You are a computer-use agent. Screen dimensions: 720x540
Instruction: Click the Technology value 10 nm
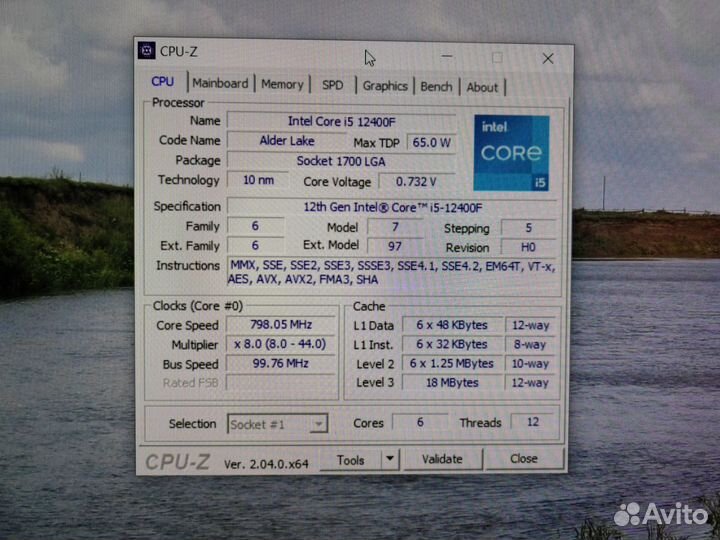pos(258,180)
